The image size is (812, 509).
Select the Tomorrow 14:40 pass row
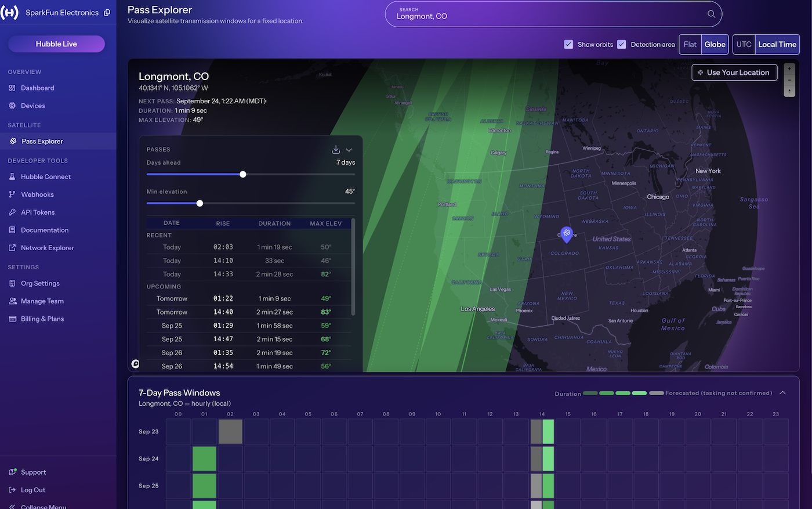[249, 312]
